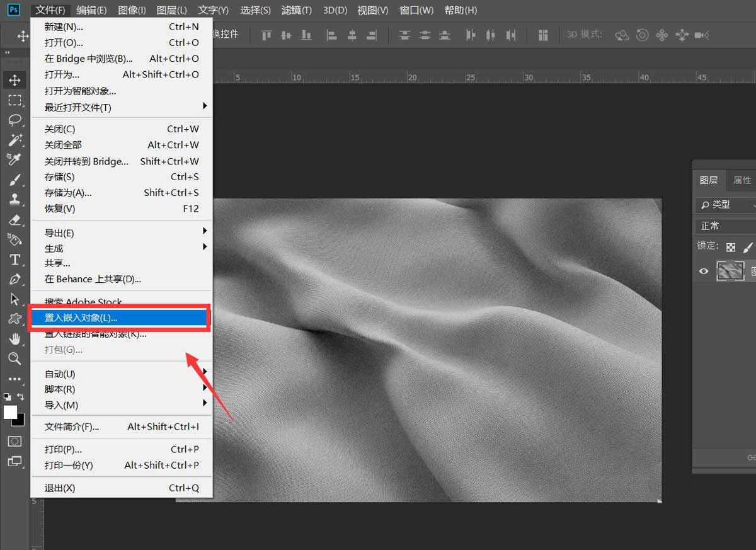Select the Eraser tool

[x=14, y=219]
